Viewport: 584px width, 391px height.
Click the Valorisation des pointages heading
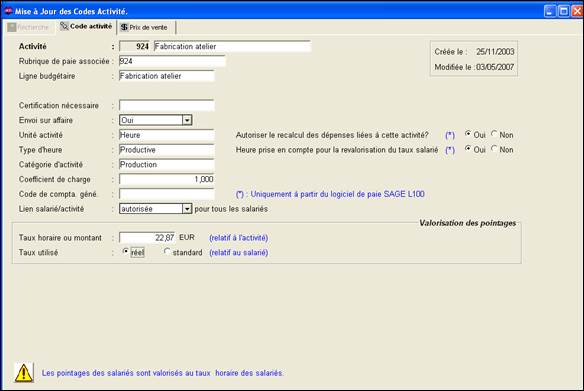(467, 223)
